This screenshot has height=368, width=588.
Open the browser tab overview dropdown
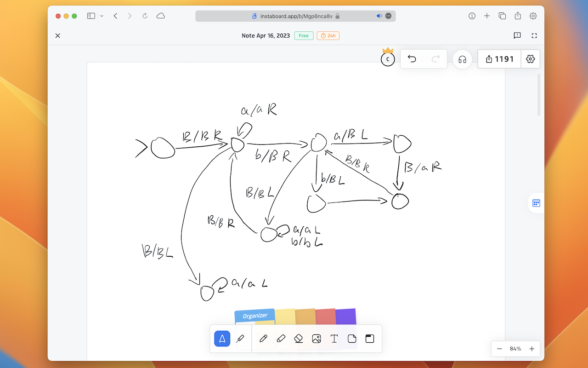click(102, 16)
